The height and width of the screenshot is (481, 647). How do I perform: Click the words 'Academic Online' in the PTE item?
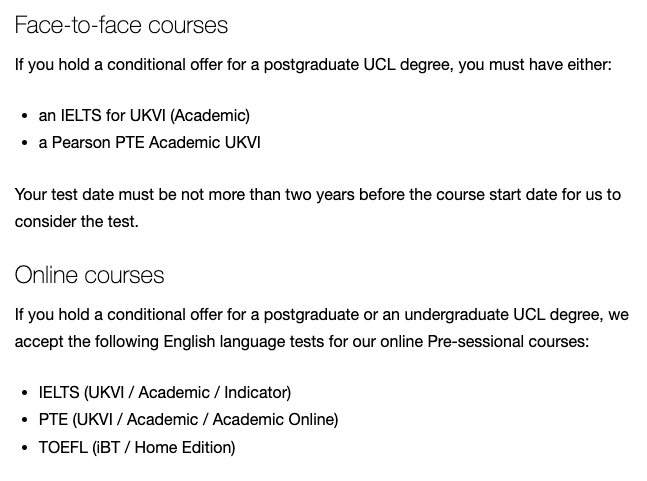[275, 420]
